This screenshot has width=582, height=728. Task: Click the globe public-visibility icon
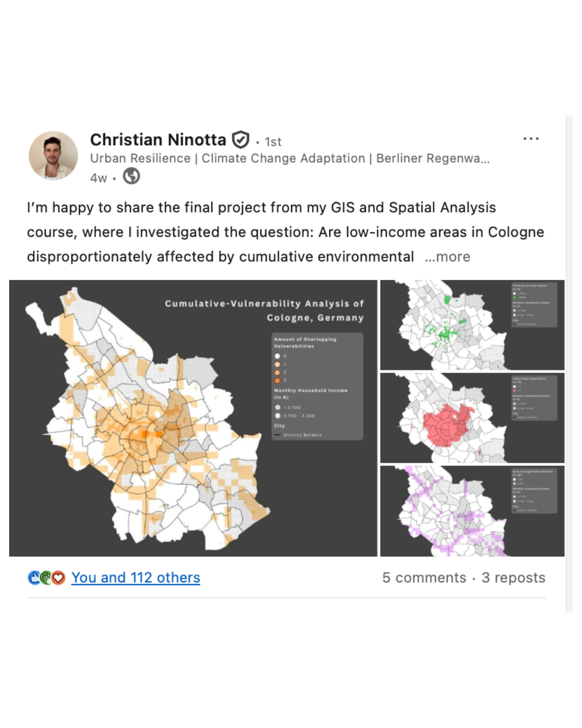(x=131, y=176)
